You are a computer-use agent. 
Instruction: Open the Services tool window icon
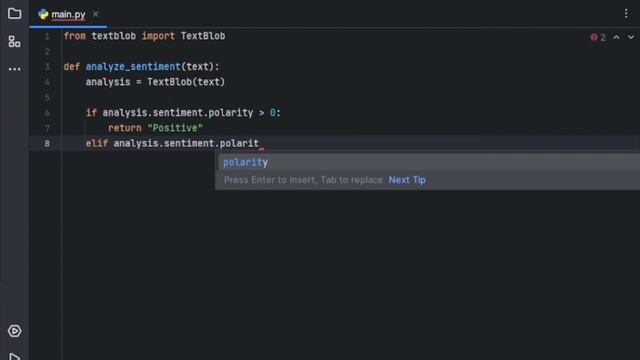[x=15, y=331]
